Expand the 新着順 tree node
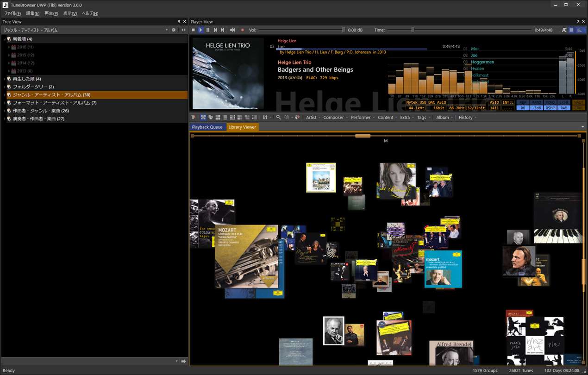The image size is (588, 375). (x=4, y=39)
